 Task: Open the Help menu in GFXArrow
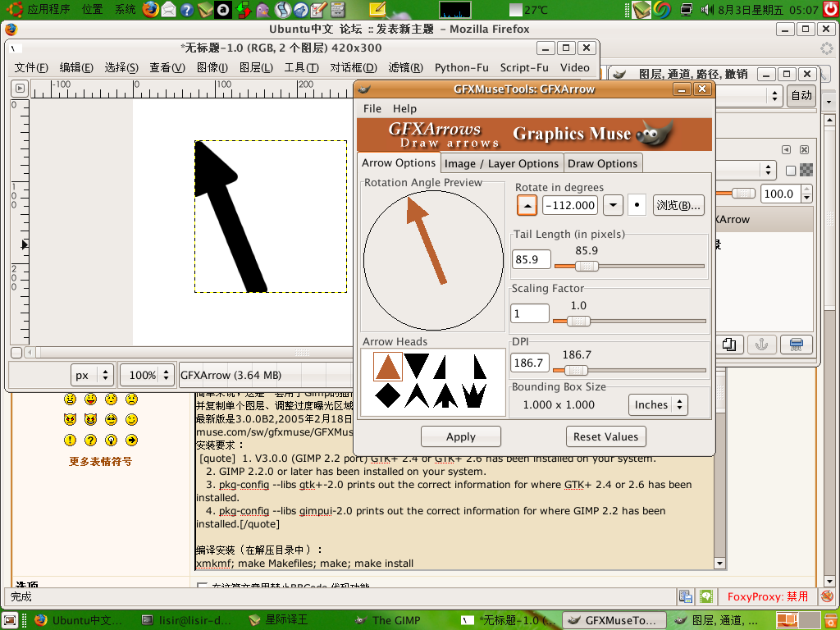point(404,108)
